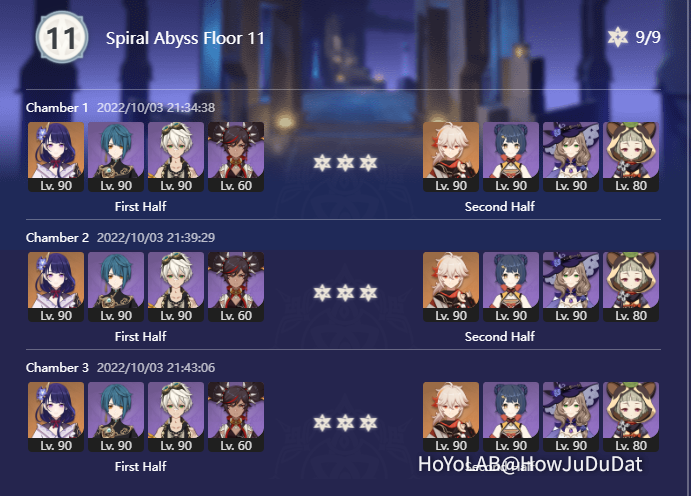
Task: Click the three stars in Chamber 2
Action: click(x=345, y=293)
